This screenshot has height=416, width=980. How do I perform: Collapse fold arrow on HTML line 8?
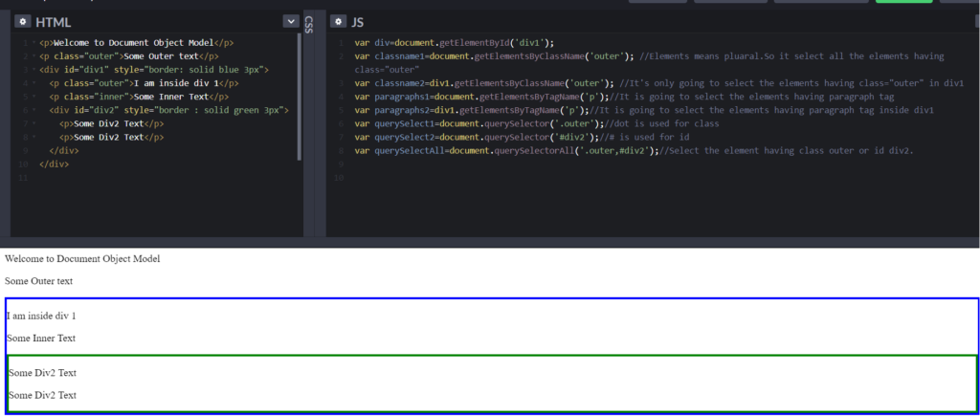tap(33, 138)
